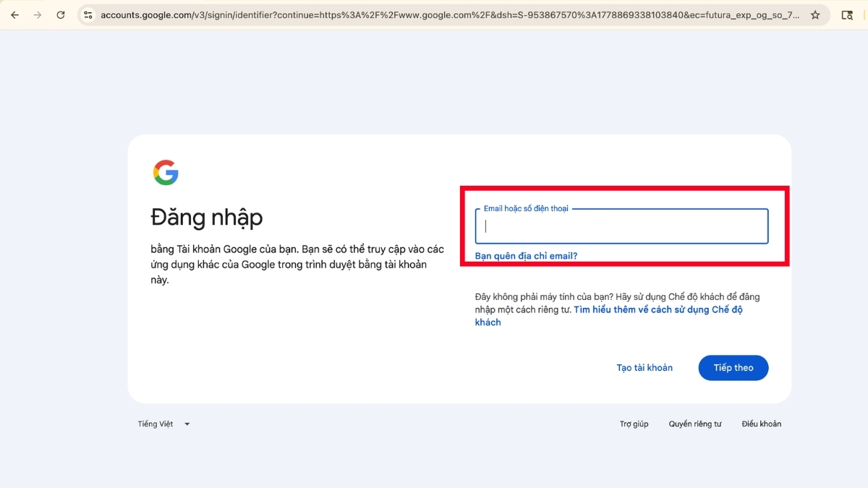Open the 'Quyền riêng tư' footer link

pyautogui.click(x=695, y=424)
